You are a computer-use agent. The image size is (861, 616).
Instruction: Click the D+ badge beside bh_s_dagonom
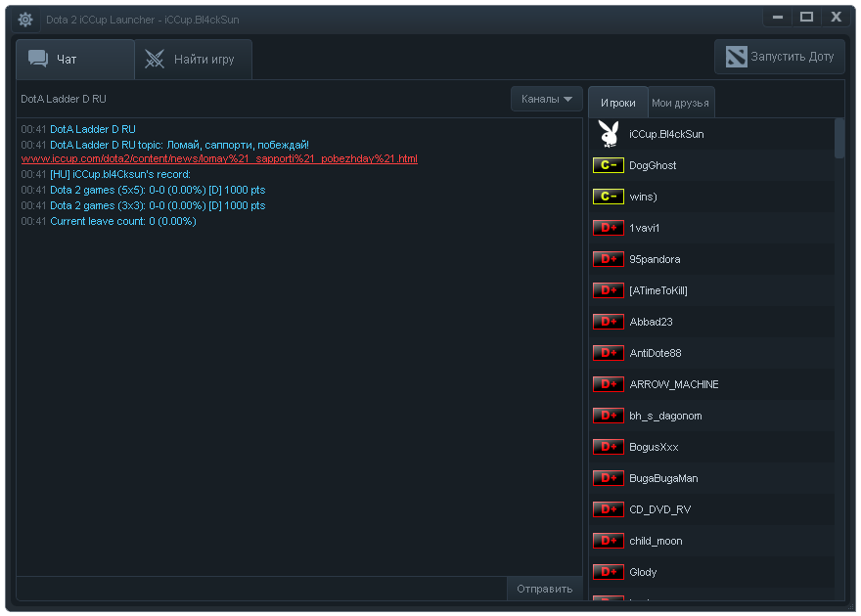pos(608,416)
